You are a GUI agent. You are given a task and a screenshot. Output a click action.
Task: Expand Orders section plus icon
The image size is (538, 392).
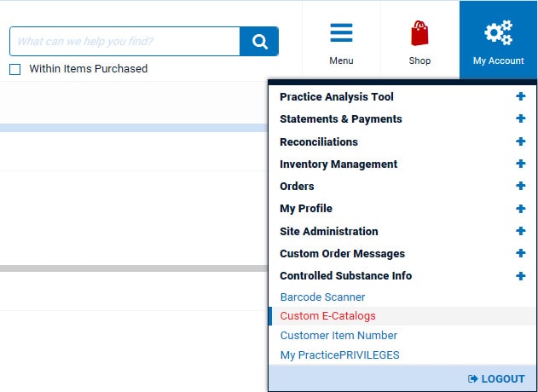(520, 186)
